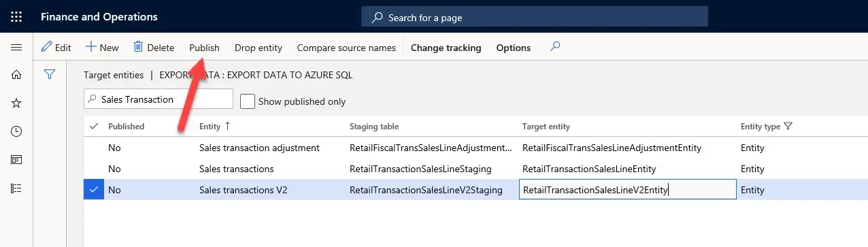
Task: Select Sales transaction adjustment entity
Action: (x=259, y=148)
